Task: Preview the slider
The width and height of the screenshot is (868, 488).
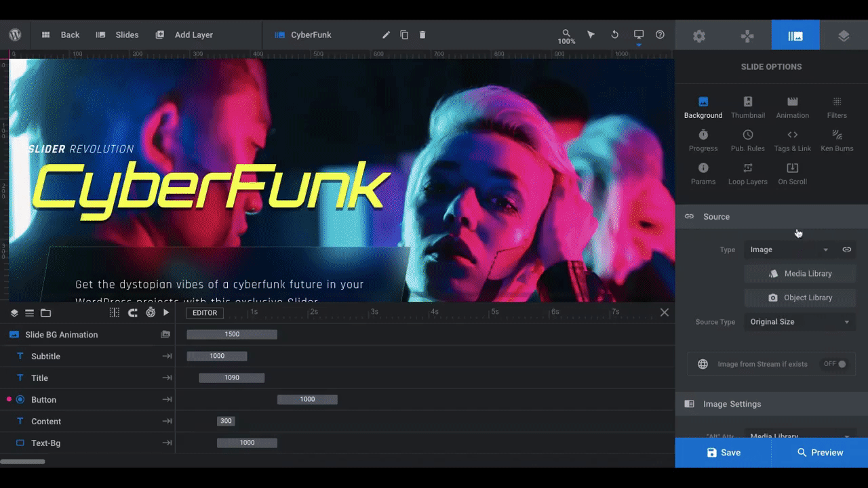Action: pyautogui.click(x=820, y=453)
